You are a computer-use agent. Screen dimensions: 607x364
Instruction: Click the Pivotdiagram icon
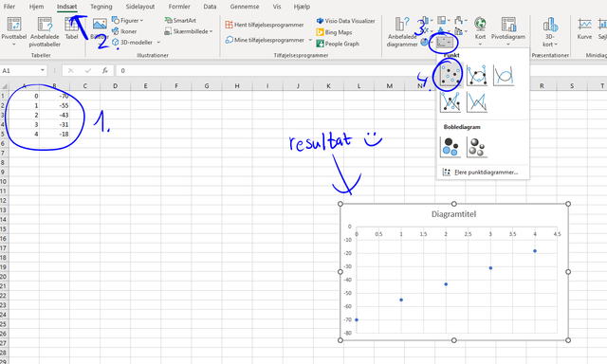[508, 24]
